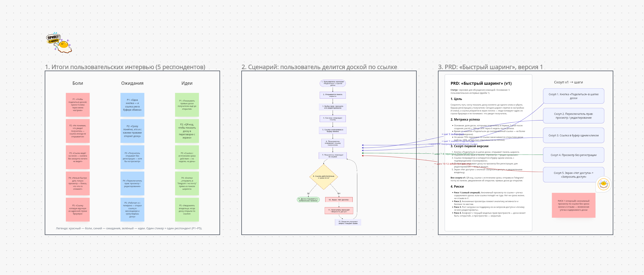644x275 pixels.
Task: Select red sticky «P1: Чтобы поделиться доской»
Action: [x=78, y=105]
